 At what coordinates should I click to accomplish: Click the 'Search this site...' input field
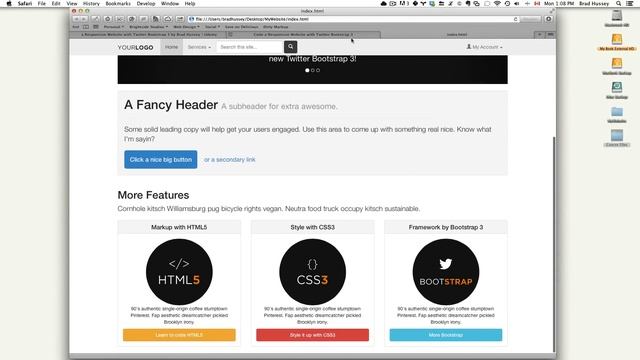point(250,47)
